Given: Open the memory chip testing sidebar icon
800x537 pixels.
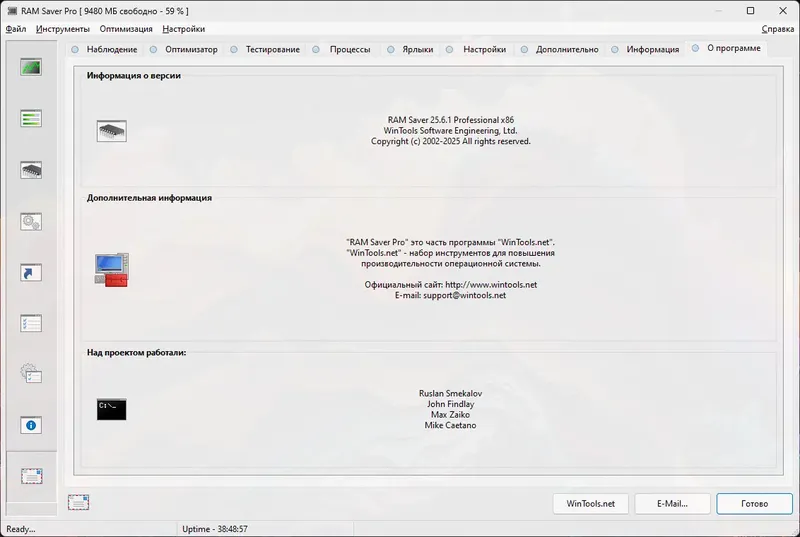Looking at the screenshot, I should (31, 170).
